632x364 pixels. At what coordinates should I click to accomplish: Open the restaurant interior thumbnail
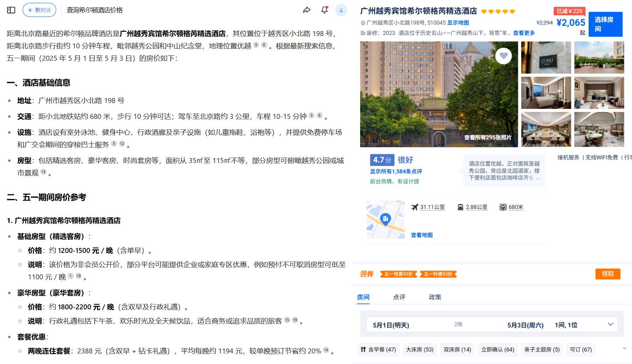click(599, 129)
